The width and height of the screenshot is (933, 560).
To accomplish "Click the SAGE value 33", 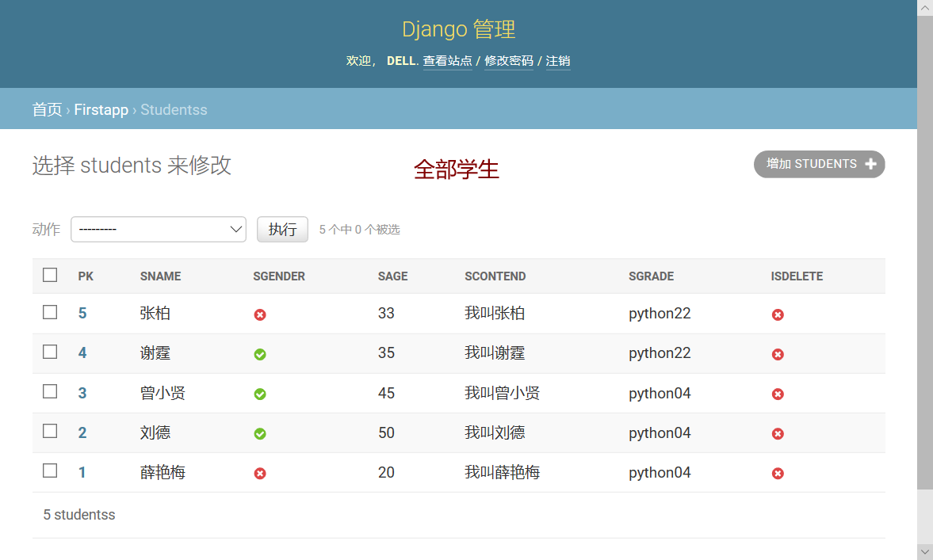I will 386,314.
